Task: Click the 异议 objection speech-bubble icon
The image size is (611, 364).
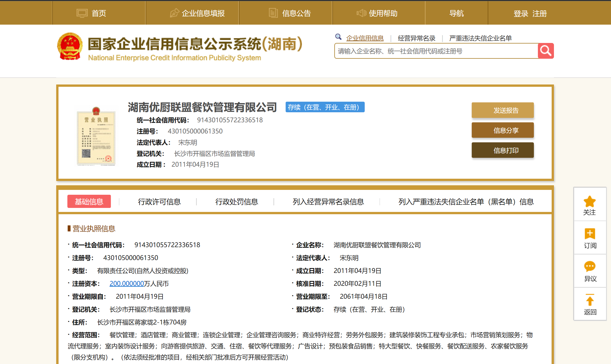Action: [589, 267]
